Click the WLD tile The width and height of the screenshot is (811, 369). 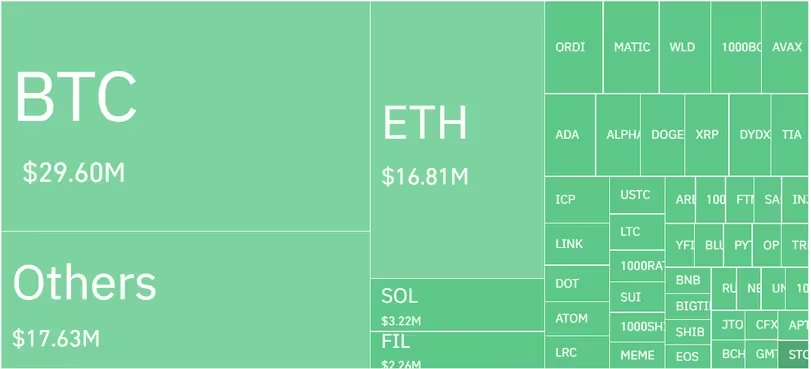685,47
